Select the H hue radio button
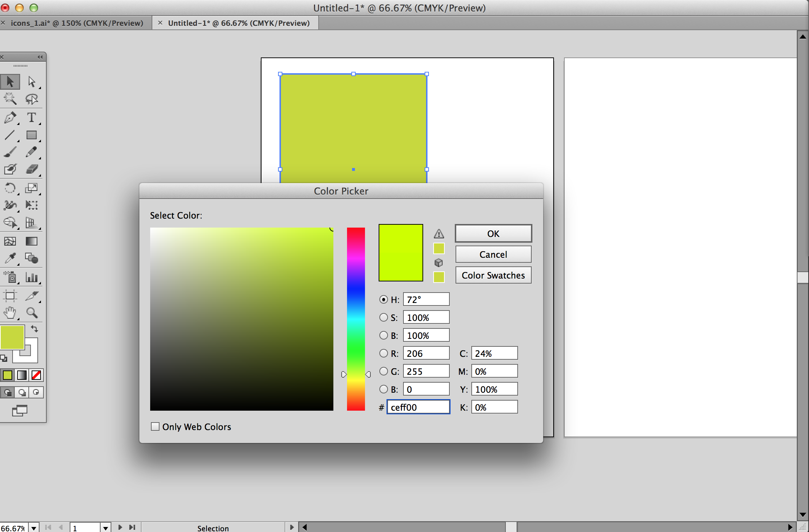809x532 pixels. (x=383, y=299)
